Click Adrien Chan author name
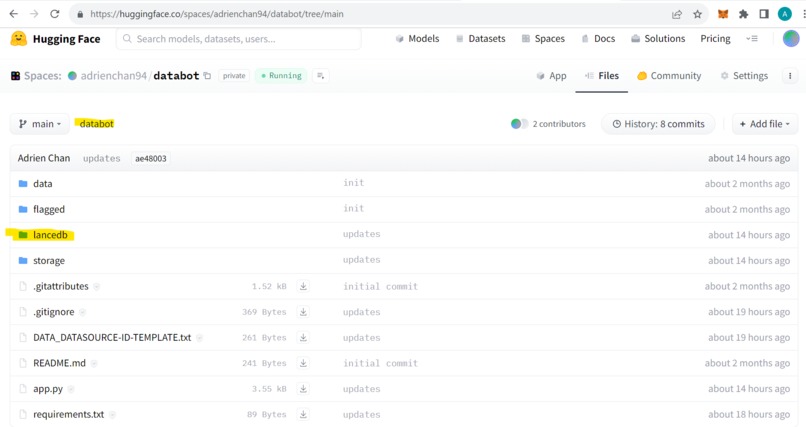 pos(44,158)
